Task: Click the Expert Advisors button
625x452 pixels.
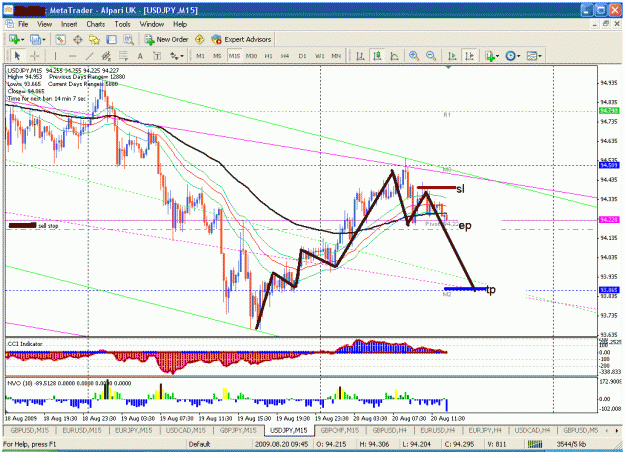Action: [242, 39]
